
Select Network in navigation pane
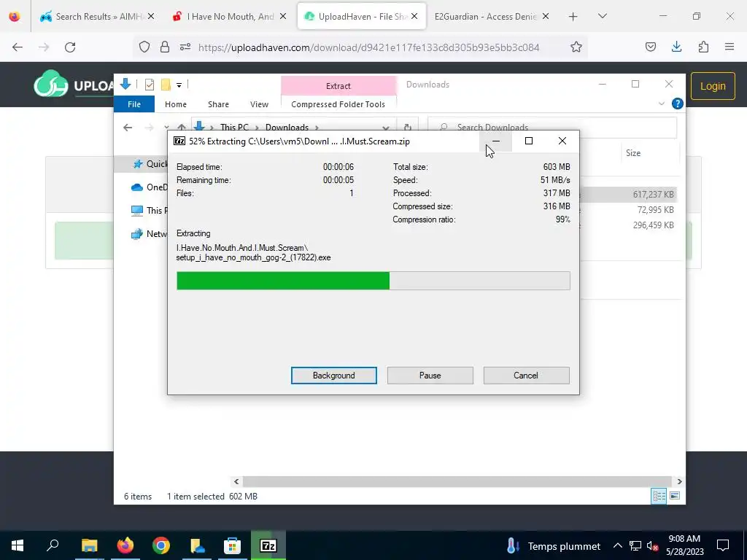pyautogui.click(x=149, y=234)
